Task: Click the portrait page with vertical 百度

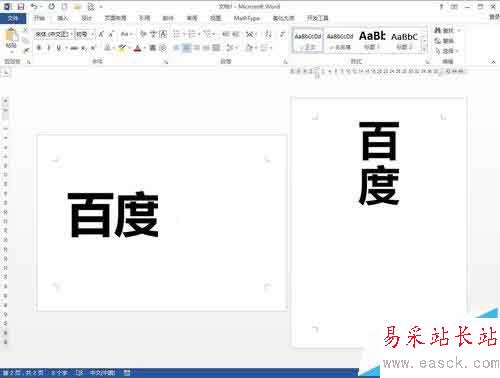Action: (x=379, y=221)
